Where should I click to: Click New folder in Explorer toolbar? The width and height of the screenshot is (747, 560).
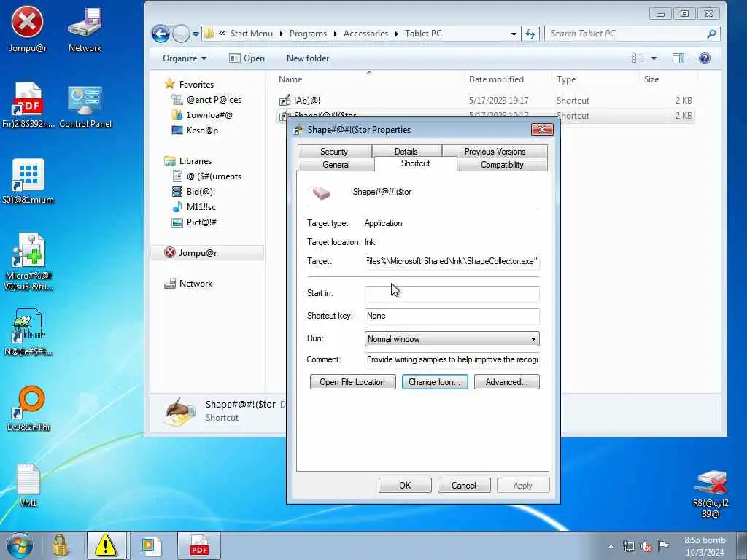(308, 58)
